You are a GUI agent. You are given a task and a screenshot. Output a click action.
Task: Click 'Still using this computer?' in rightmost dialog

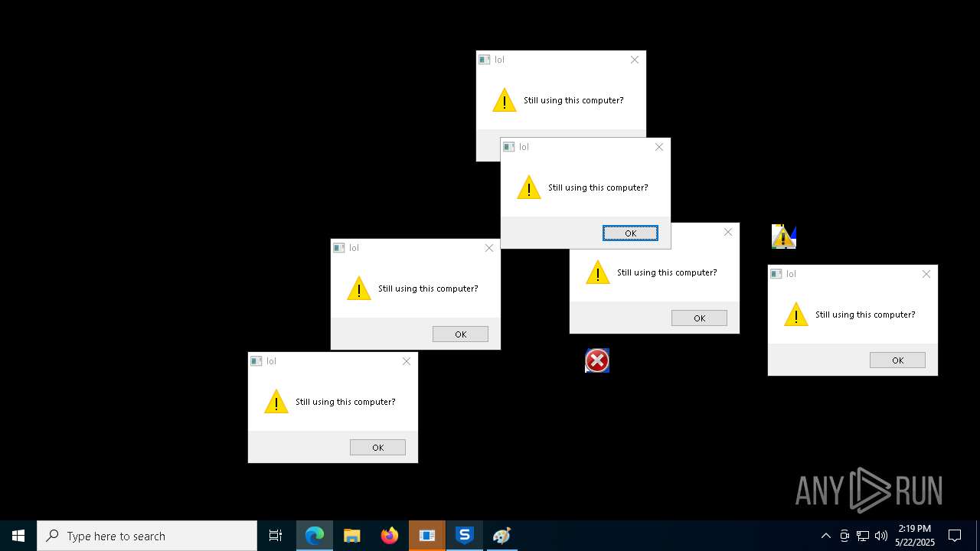[865, 315]
